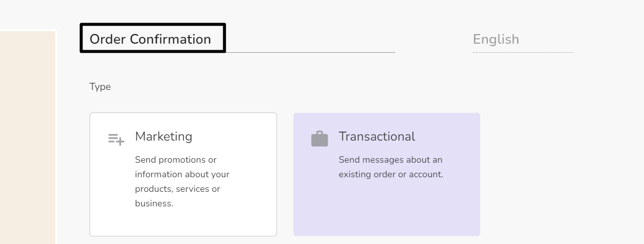Click the beige sidebar panel on the left
The width and height of the screenshot is (644, 244).
[28, 138]
